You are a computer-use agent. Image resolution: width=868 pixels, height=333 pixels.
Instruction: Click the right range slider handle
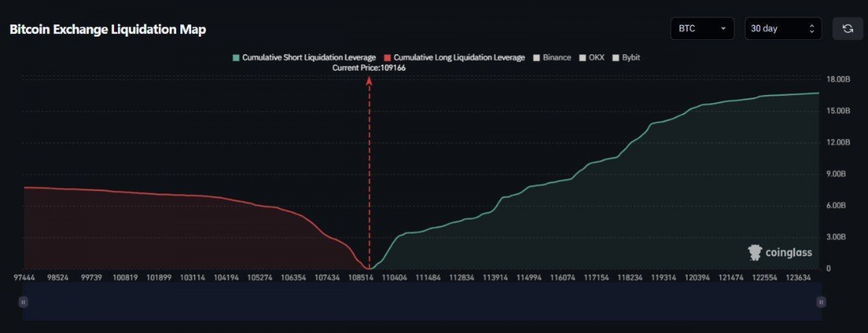821,302
